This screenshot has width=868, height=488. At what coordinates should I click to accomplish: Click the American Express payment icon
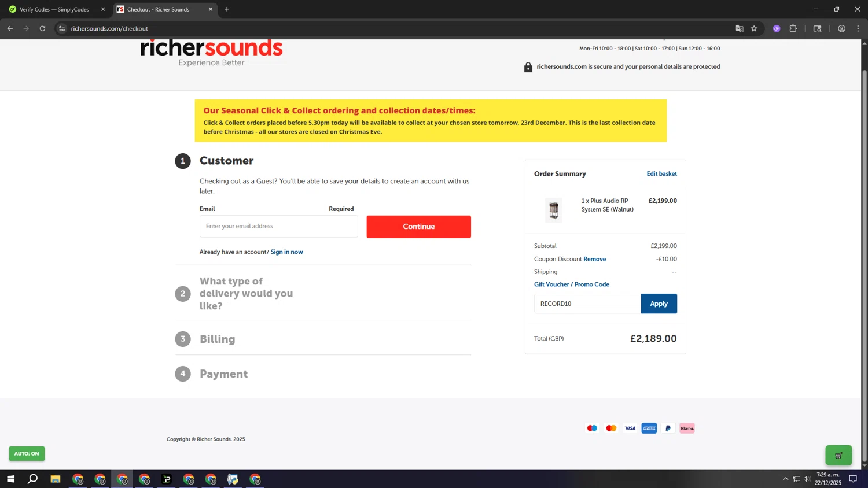coord(649,428)
